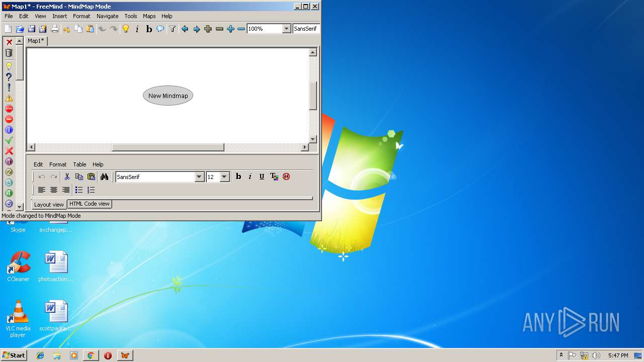
Task: Click the Save As toolbar icon
Action: coord(43,29)
